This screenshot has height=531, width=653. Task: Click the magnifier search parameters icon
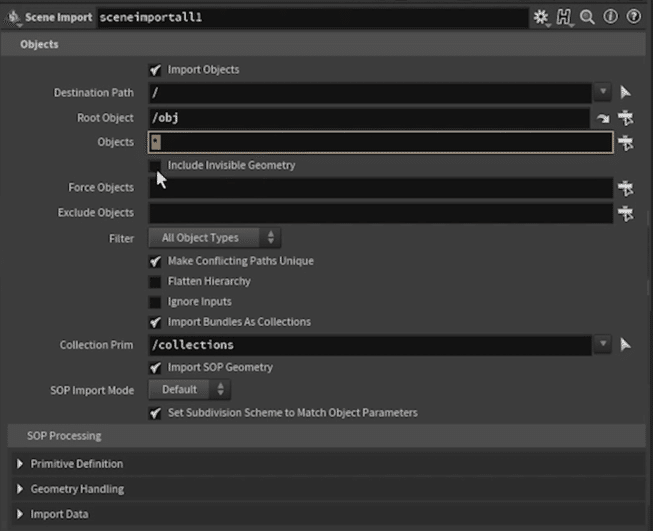588,17
